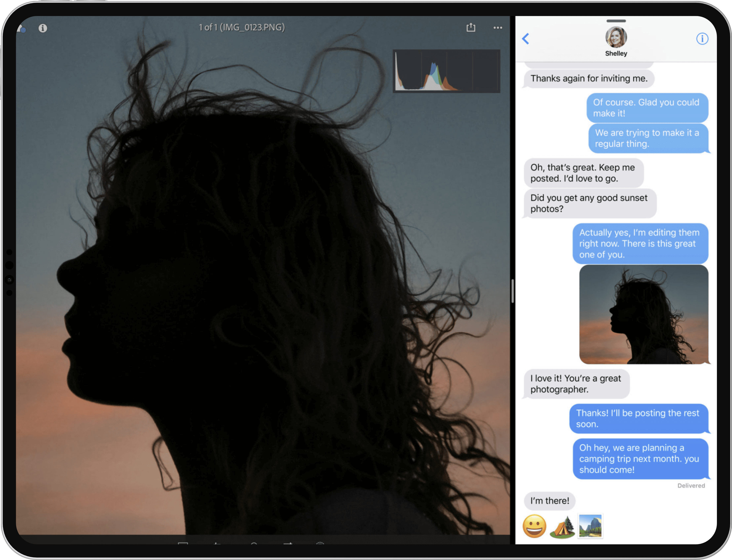This screenshot has width=732, height=560.
Task: Tap Shelley's contact avatar
Action: (x=616, y=37)
